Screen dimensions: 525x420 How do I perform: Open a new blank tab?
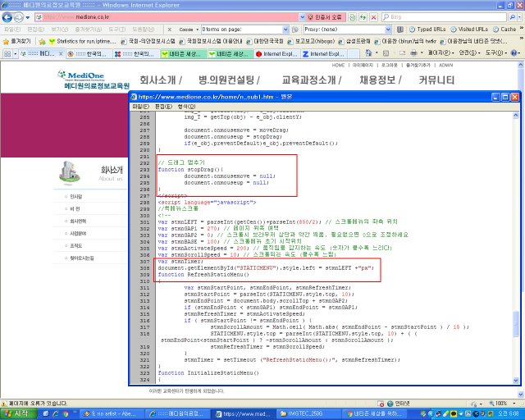354,53
